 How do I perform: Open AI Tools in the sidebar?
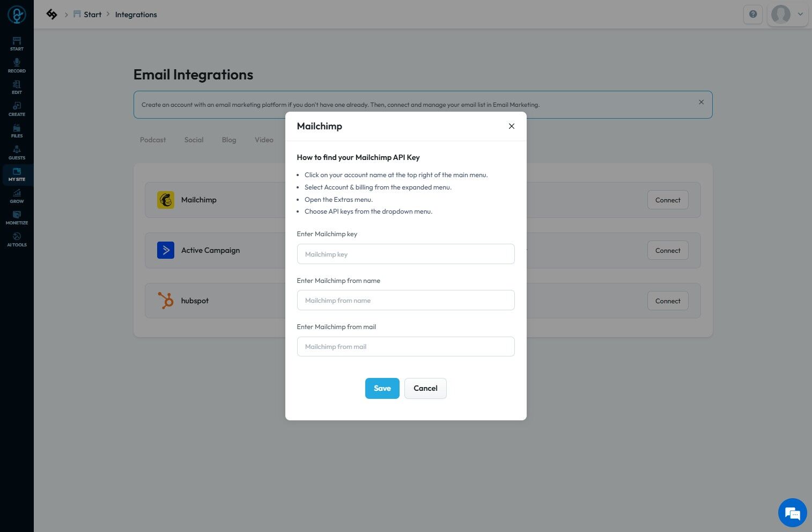(17, 239)
